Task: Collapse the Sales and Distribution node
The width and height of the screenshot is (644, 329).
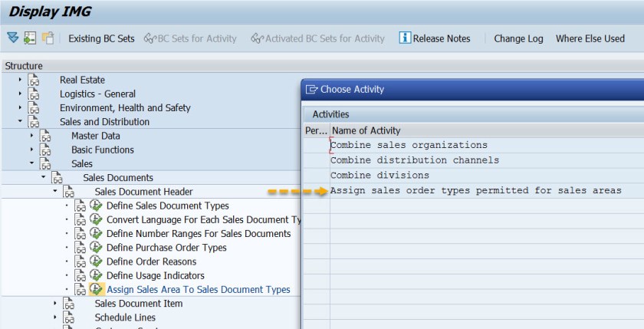Action: coord(20,122)
